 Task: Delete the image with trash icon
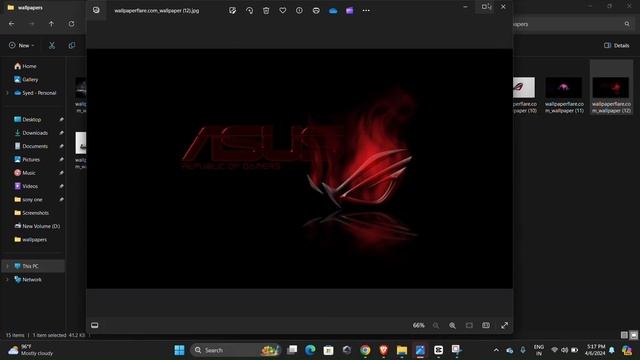266,11
